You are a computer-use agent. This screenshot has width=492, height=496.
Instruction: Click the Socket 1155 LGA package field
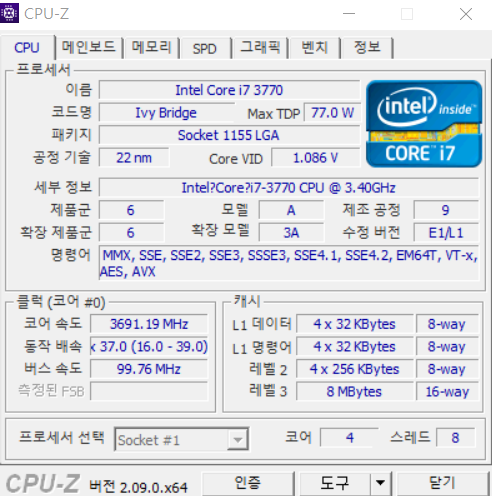coord(229,135)
